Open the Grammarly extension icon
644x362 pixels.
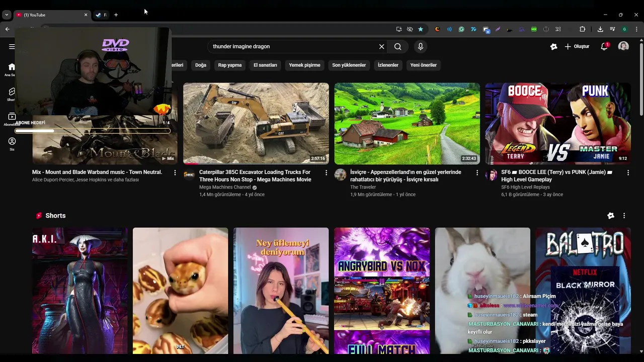coord(461,29)
